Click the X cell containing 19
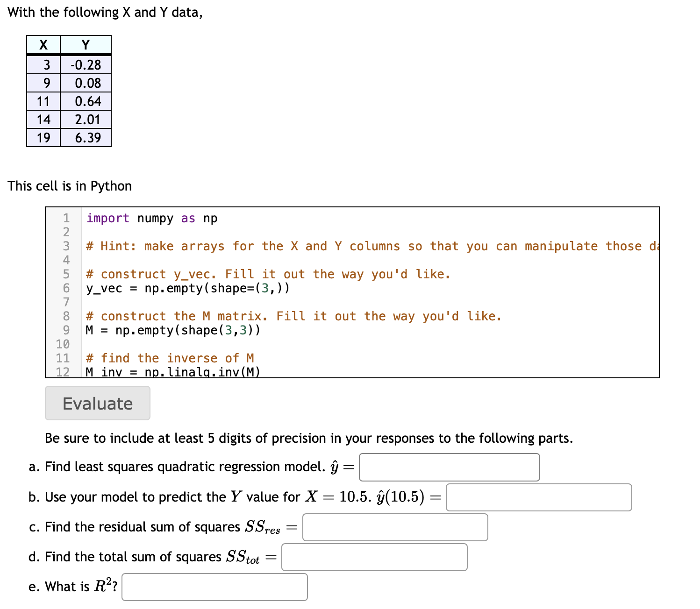The image size is (700, 609). (x=43, y=138)
